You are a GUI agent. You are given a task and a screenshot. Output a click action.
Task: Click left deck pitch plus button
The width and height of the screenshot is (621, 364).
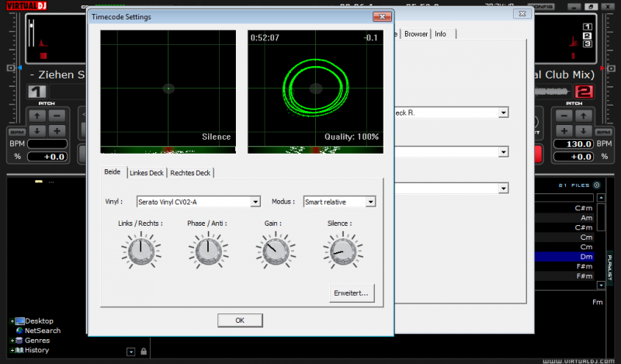click(x=57, y=131)
